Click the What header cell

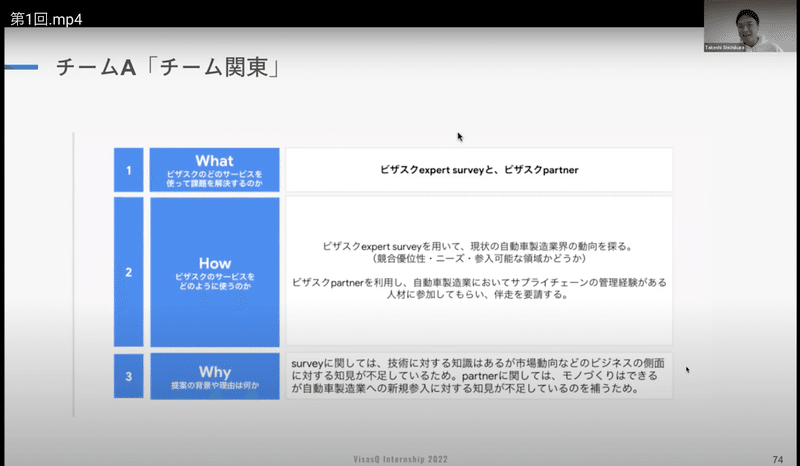[x=214, y=170]
